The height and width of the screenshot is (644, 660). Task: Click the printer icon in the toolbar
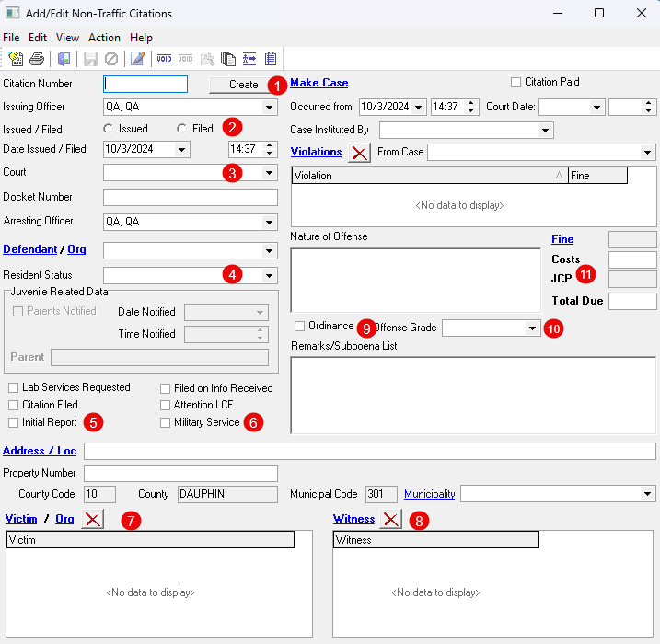point(37,59)
